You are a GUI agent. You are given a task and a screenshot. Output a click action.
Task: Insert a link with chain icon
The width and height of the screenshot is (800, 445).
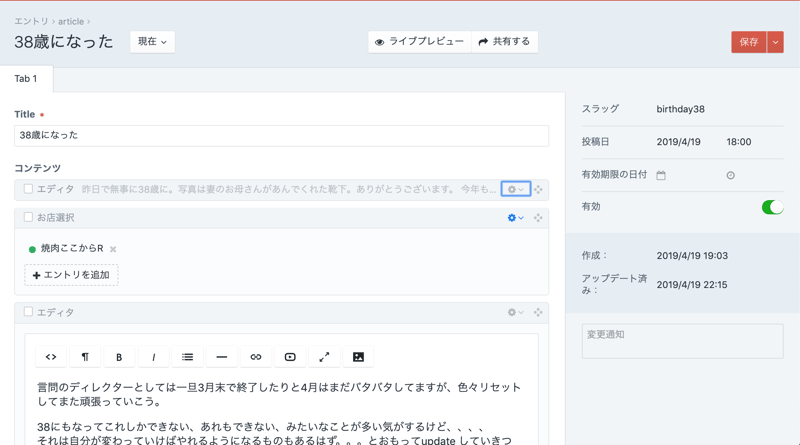pos(256,357)
